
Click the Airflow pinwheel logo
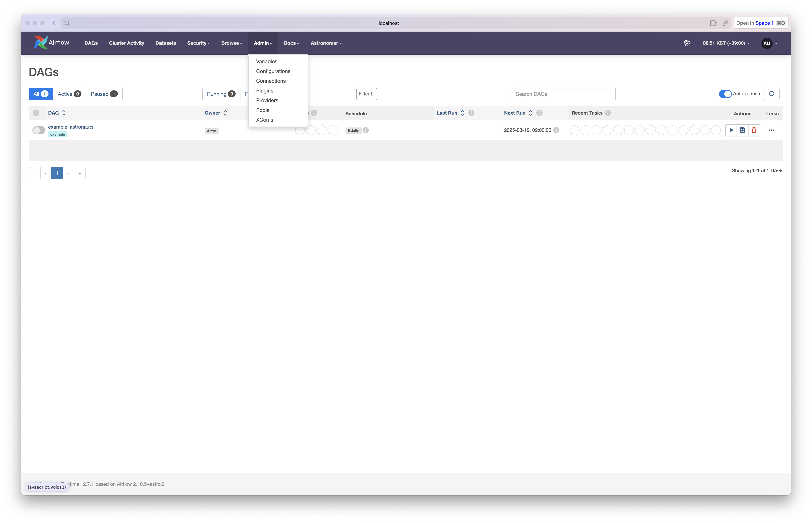coord(41,42)
